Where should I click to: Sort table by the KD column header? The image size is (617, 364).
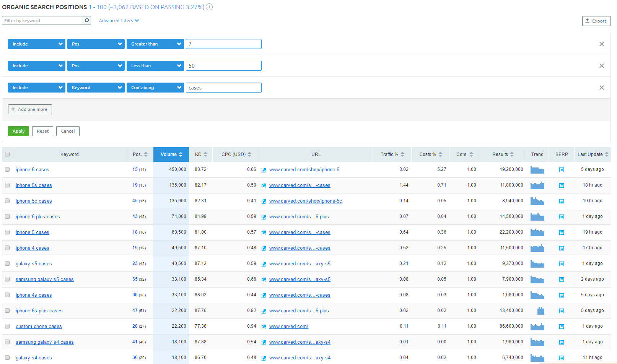(201, 154)
